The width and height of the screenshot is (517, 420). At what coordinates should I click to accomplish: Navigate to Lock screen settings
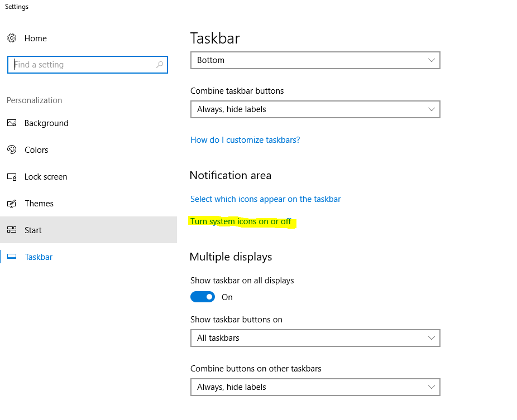[x=46, y=176]
